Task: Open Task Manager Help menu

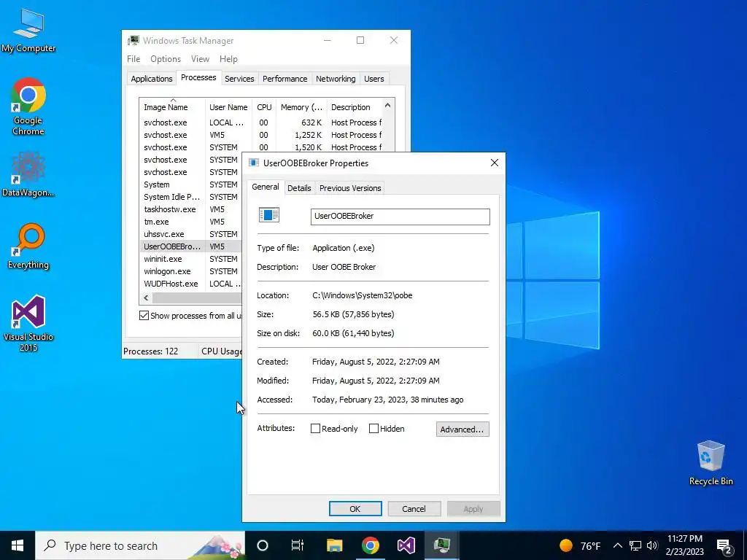Action: click(x=228, y=59)
